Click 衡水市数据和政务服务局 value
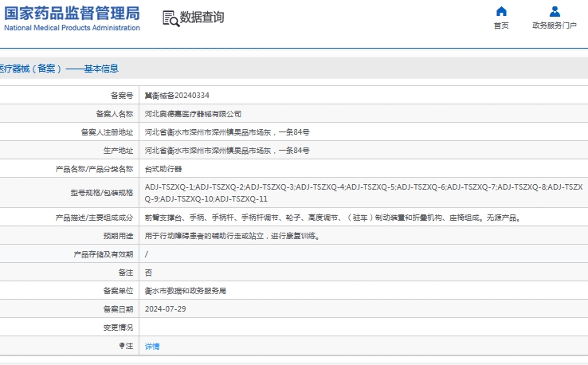 click(x=186, y=291)
